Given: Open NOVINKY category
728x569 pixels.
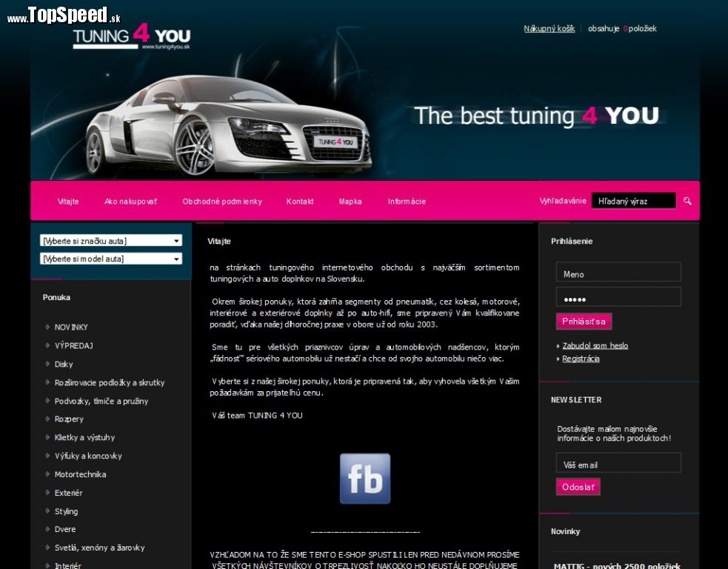Looking at the screenshot, I should [71, 327].
